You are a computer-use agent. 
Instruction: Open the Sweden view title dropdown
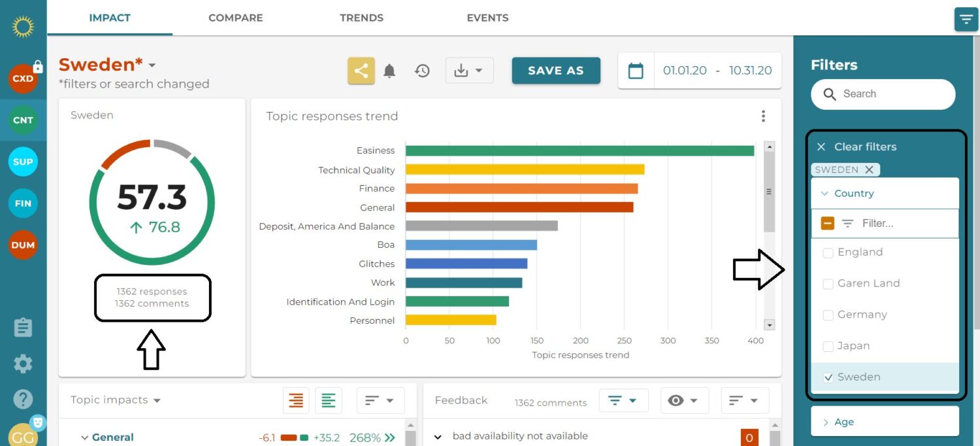(x=152, y=65)
